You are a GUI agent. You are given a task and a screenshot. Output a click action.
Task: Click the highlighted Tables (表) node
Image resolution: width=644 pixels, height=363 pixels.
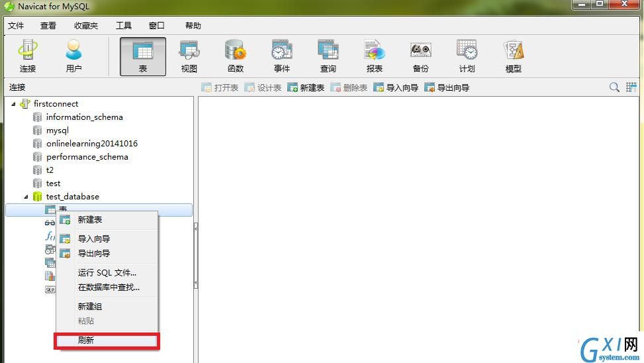pos(99,210)
